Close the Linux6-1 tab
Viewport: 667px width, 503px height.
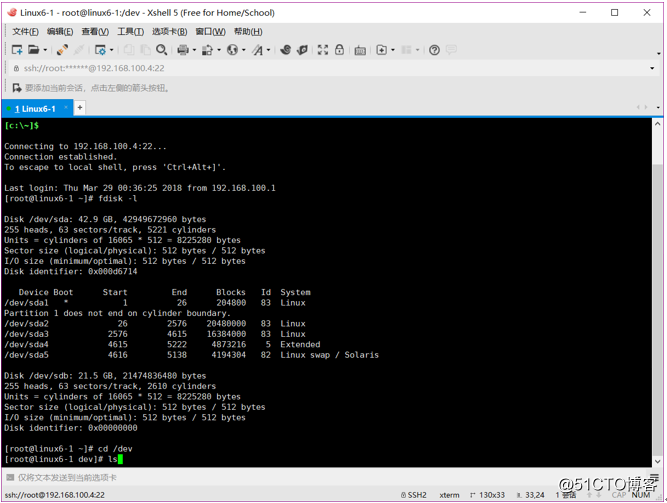point(66,108)
